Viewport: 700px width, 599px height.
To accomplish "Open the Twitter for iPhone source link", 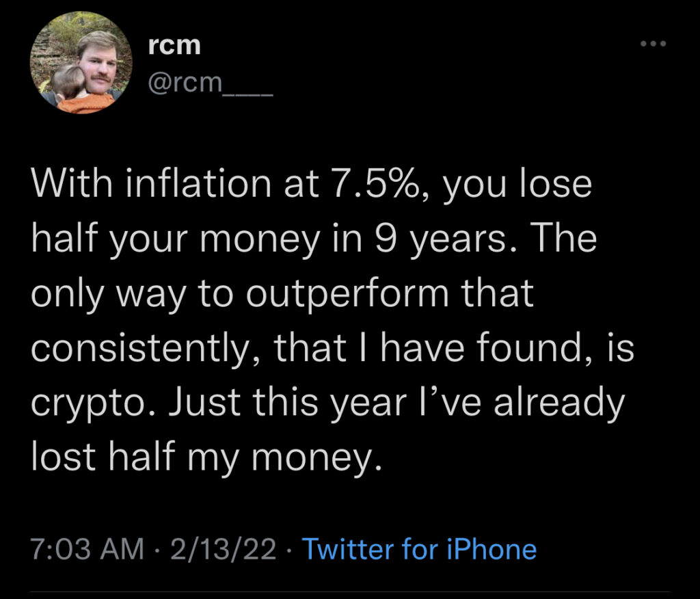I will (419, 549).
